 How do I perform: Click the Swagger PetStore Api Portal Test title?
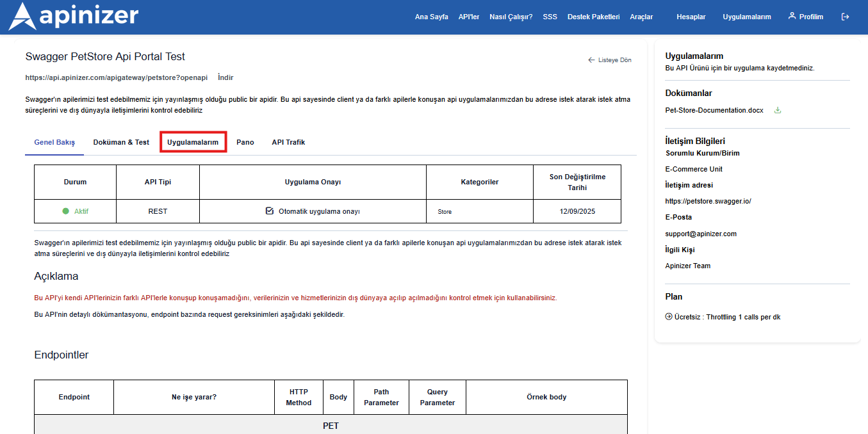coord(105,56)
